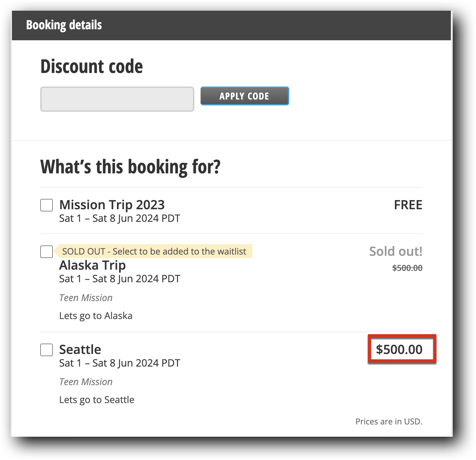This screenshot has height=460, width=476.
Task: Click inside the discount code field
Action: click(117, 99)
